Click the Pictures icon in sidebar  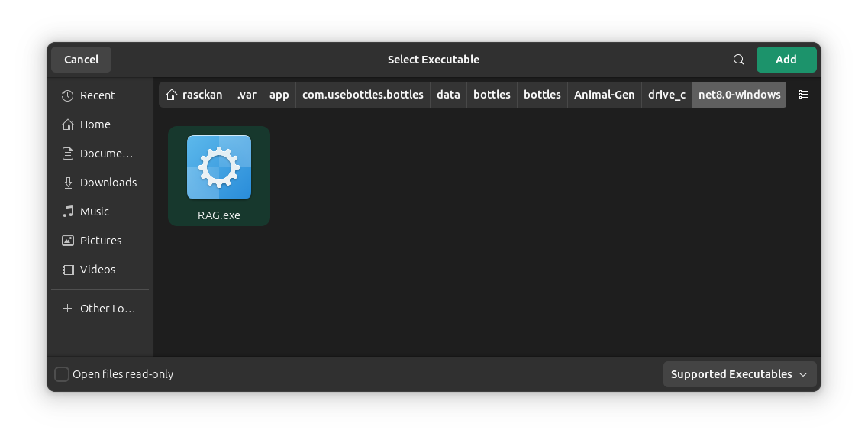[x=68, y=241]
